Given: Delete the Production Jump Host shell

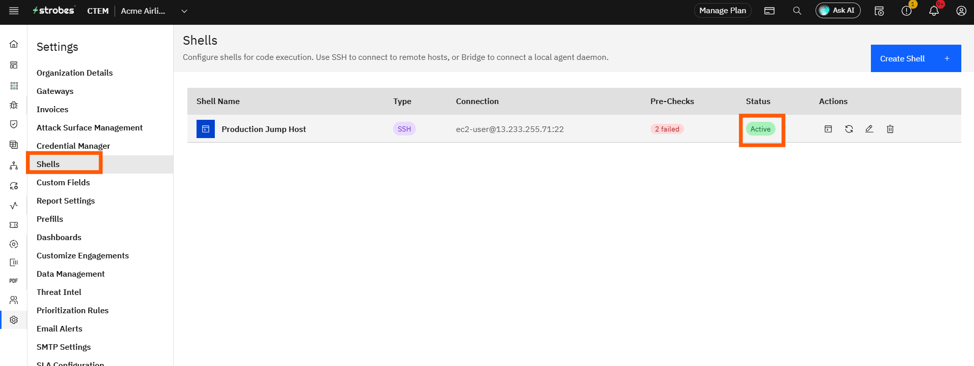Looking at the screenshot, I should pyautogui.click(x=890, y=129).
